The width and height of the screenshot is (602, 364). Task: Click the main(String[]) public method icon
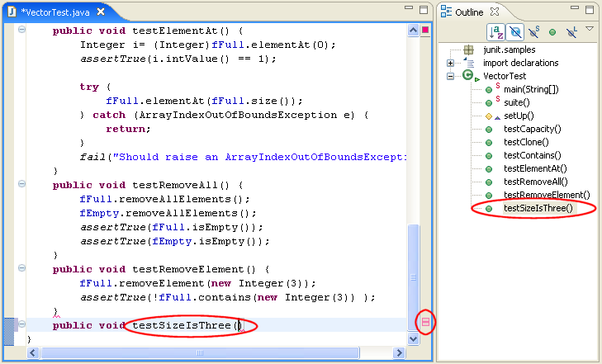click(x=489, y=90)
